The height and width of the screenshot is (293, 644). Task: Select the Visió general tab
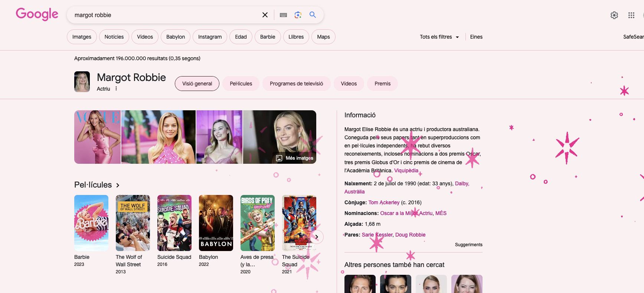click(197, 84)
